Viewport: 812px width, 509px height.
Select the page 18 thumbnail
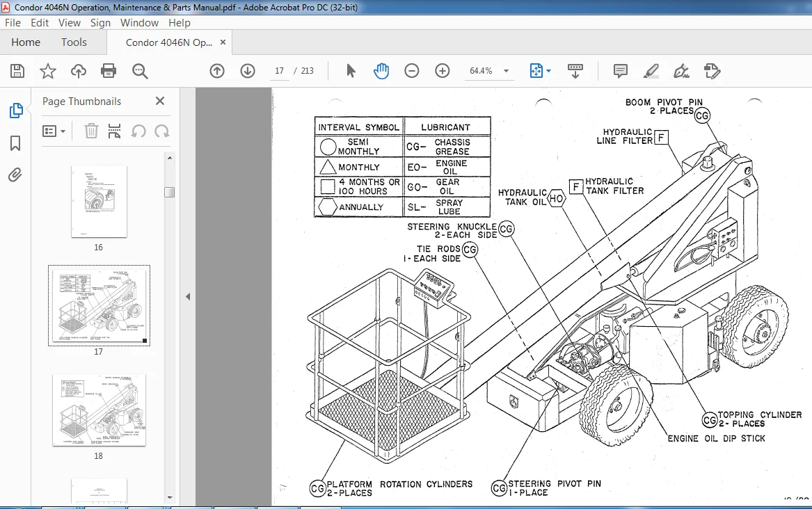[x=99, y=410]
